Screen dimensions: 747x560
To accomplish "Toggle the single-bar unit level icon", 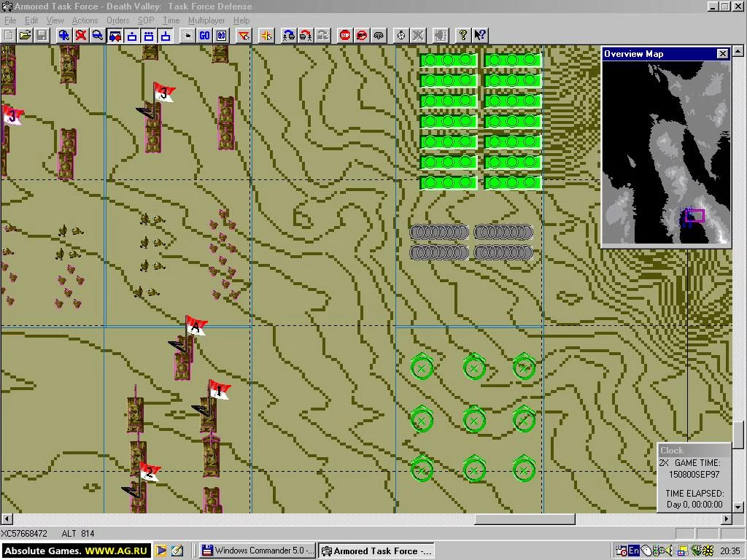I will point(166,35).
